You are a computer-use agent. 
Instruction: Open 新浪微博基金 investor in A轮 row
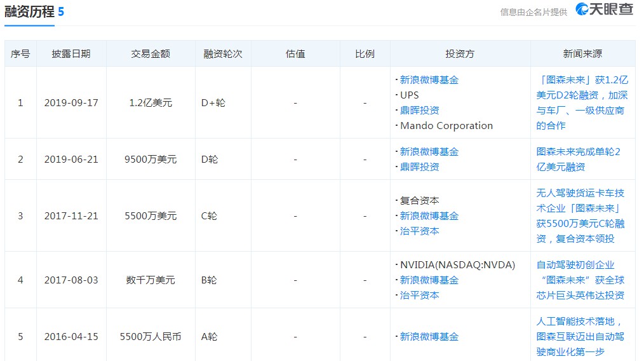(429, 337)
